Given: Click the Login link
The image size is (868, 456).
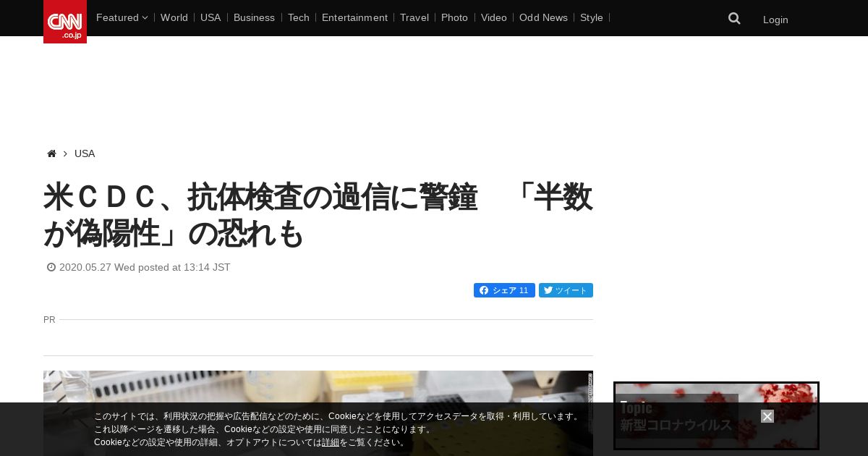Looking at the screenshot, I should [775, 20].
